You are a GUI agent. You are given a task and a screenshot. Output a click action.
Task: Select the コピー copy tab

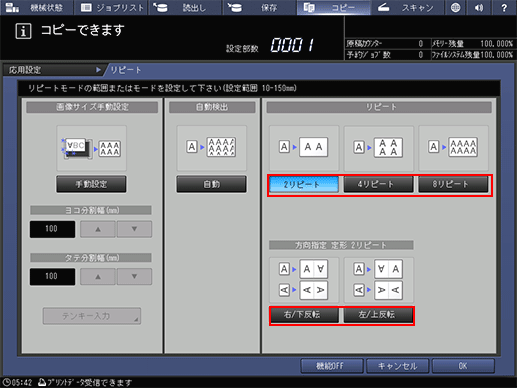pyautogui.click(x=333, y=7)
